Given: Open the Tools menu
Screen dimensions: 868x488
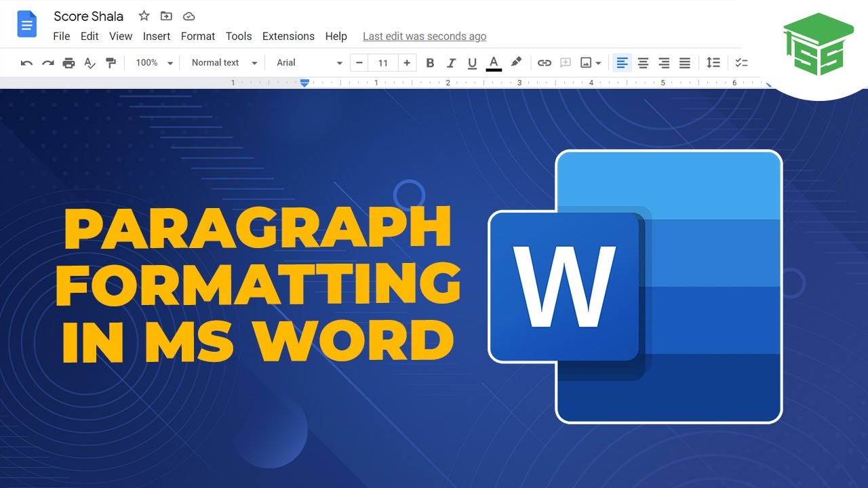Looking at the screenshot, I should coord(239,37).
